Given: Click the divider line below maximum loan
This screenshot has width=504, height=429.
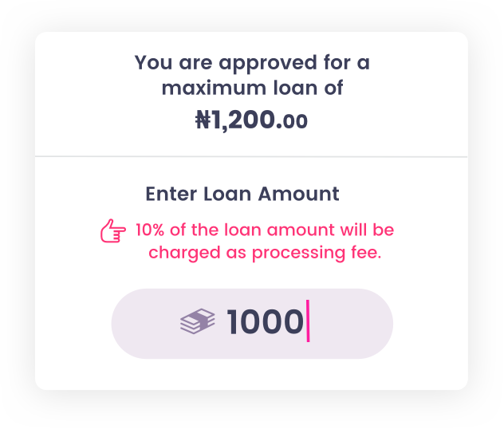Looking at the screenshot, I should click(251, 156).
